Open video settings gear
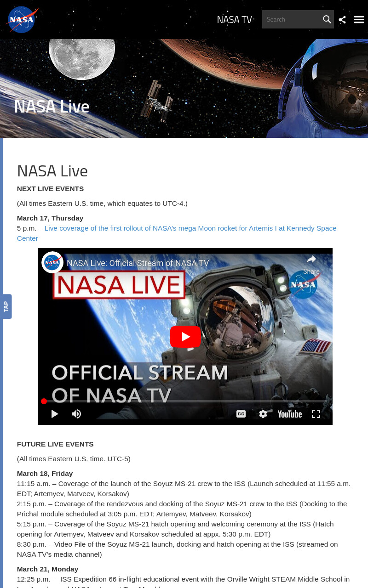 point(263,414)
